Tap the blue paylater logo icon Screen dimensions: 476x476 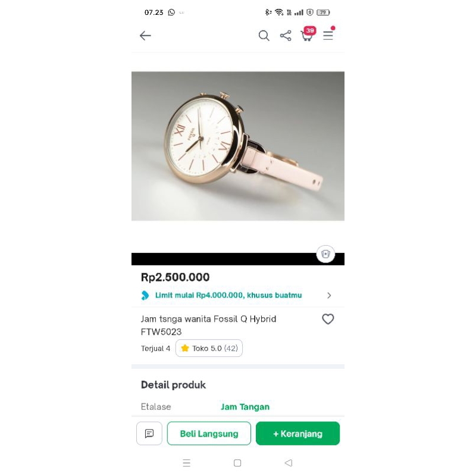[145, 295]
